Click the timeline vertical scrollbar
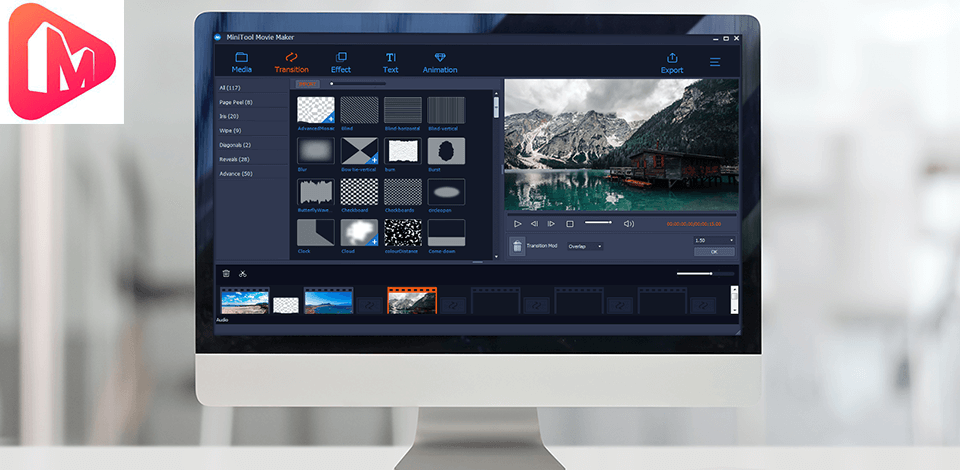This screenshot has height=470, width=960. tap(735, 300)
